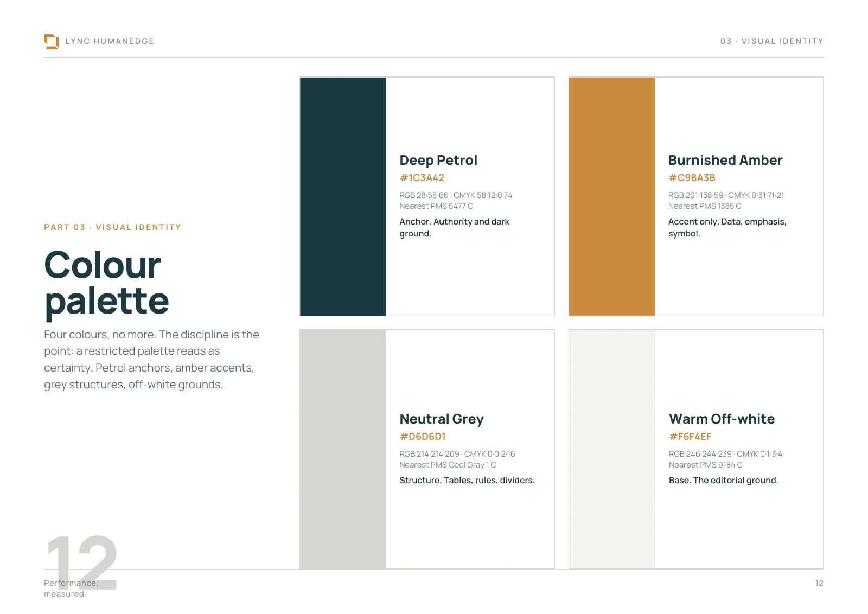Click the '03 · VISUAL IDENTITY' header label

771,41
